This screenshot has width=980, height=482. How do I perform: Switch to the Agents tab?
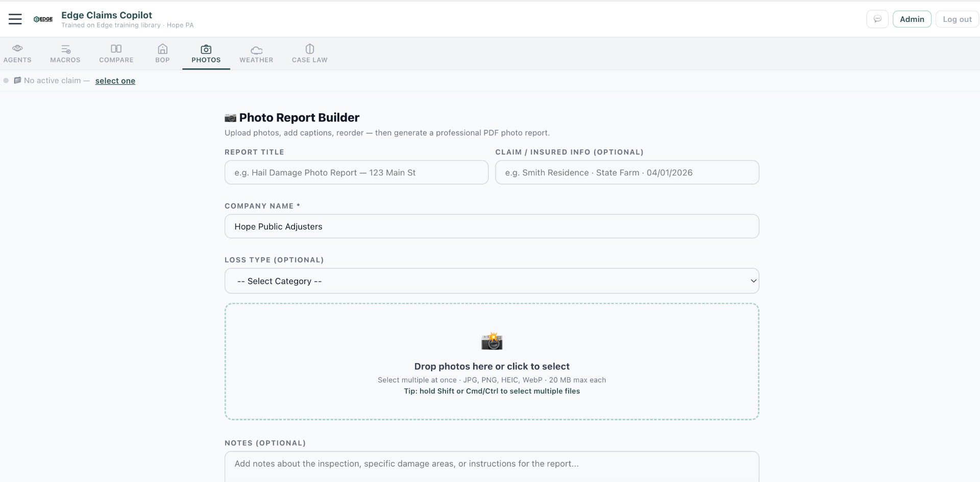(x=18, y=54)
